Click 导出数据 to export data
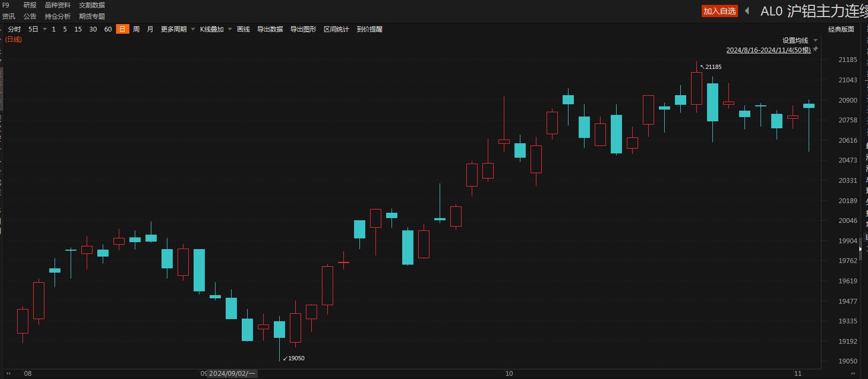The width and height of the screenshot is (868, 379). tap(270, 29)
